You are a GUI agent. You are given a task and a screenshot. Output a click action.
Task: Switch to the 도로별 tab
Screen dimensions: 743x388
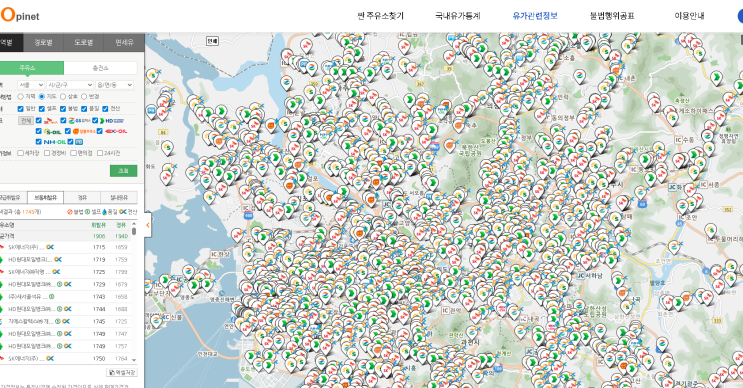coord(84,43)
